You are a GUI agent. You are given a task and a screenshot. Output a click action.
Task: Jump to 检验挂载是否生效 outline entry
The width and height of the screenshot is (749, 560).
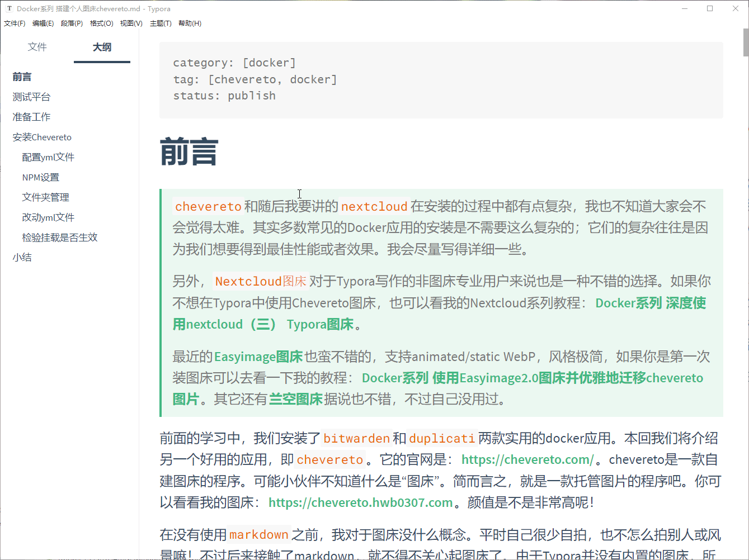click(x=60, y=238)
